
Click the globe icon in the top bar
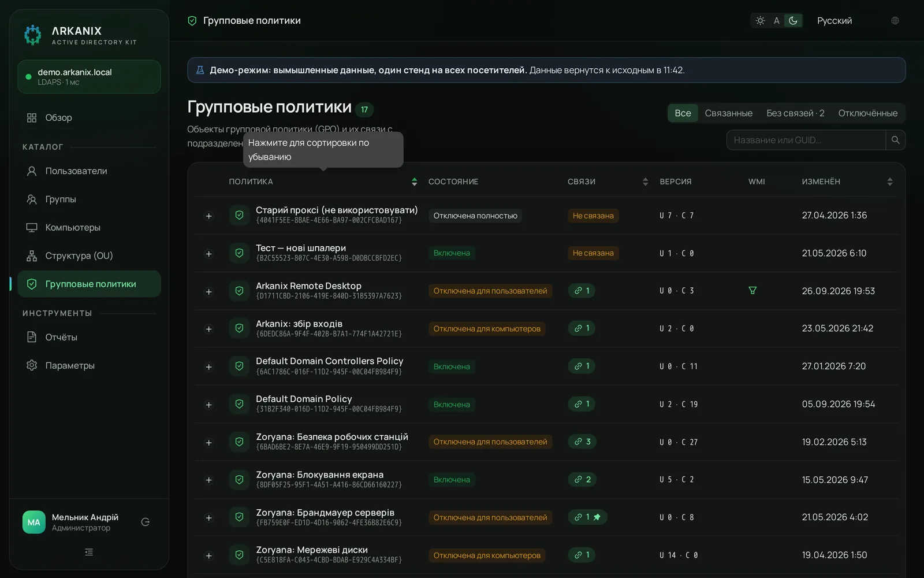[x=895, y=21]
